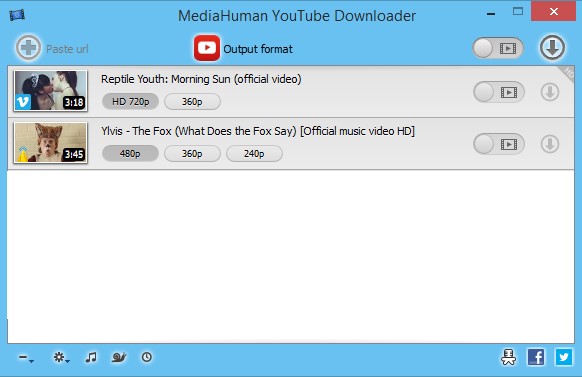Click the Paste url label
Screen dimensions: 582x377
click(67, 49)
